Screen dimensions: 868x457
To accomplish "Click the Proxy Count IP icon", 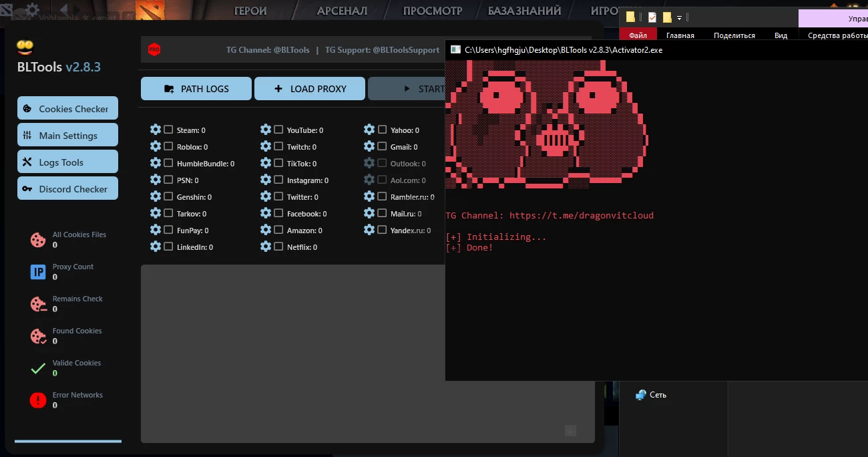I will (x=38, y=272).
